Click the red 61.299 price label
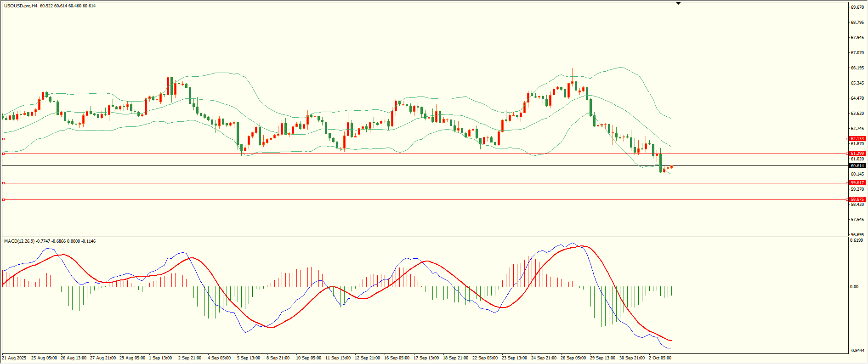The width and height of the screenshot is (868, 364). 857,154
